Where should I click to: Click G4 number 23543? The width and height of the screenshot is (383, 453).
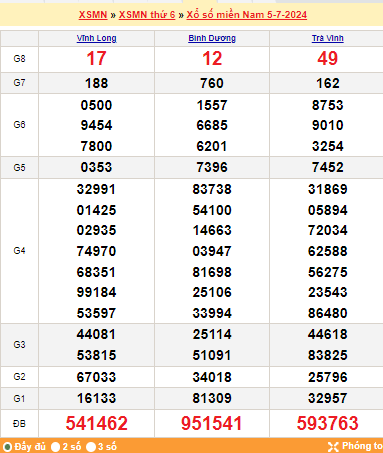coord(328,292)
